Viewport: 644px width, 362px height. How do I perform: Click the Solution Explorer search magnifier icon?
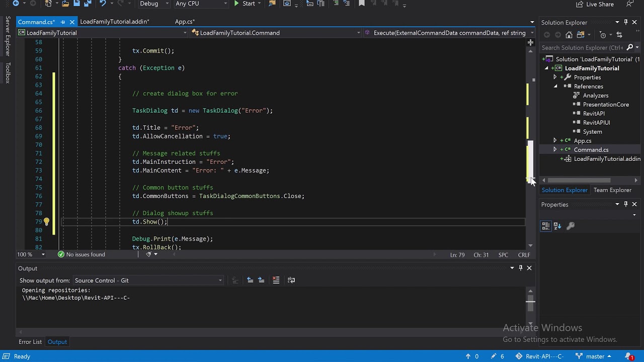point(629,48)
